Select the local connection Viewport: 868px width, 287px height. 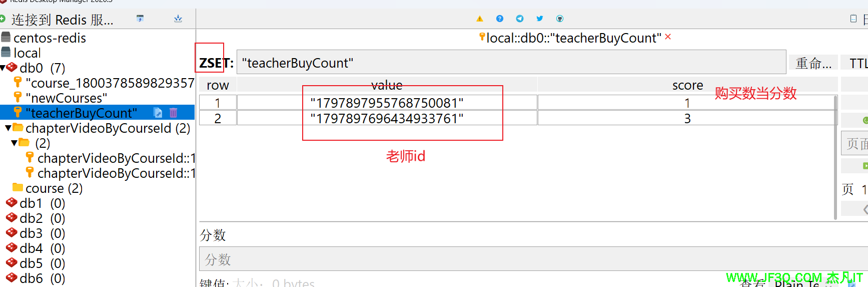[27, 53]
